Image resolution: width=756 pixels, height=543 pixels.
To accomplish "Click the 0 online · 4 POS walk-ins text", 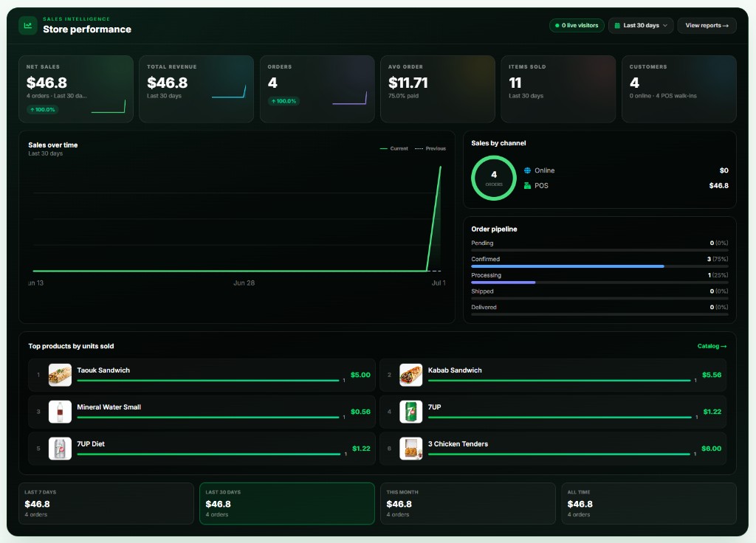I will [x=663, y=96].
